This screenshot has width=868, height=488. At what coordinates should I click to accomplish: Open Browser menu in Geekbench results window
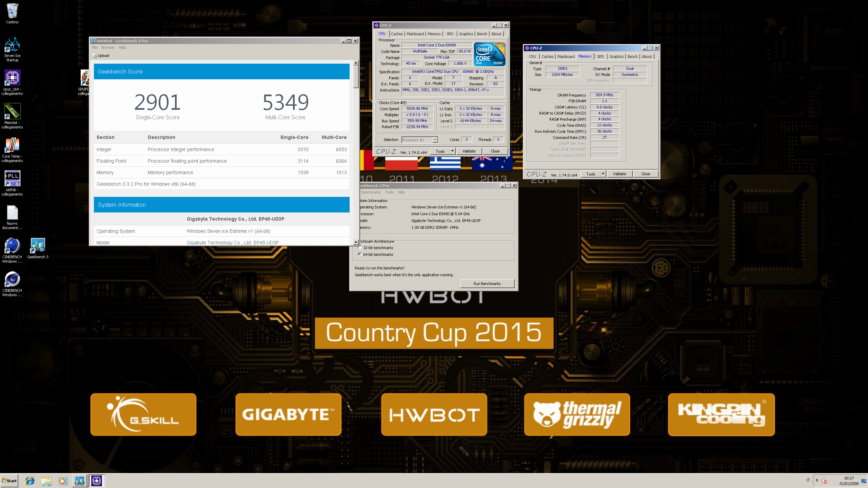point(108,47)
